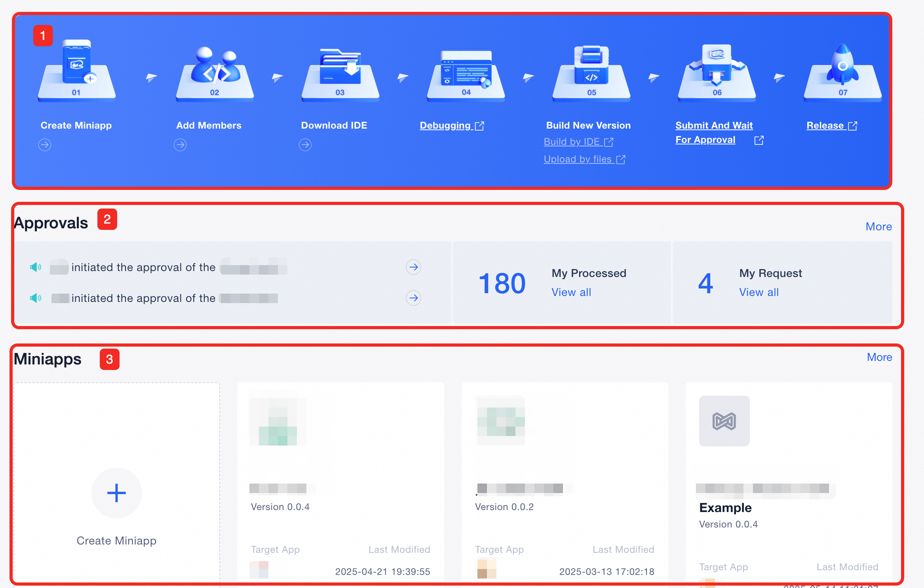
Task: Click the My Processed label
Action: (x=589, y=273)
